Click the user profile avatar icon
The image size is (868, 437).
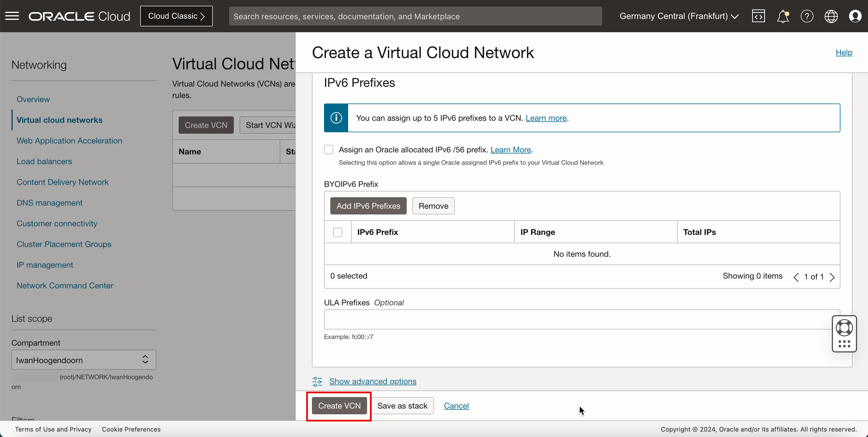[x=855, y=16]
